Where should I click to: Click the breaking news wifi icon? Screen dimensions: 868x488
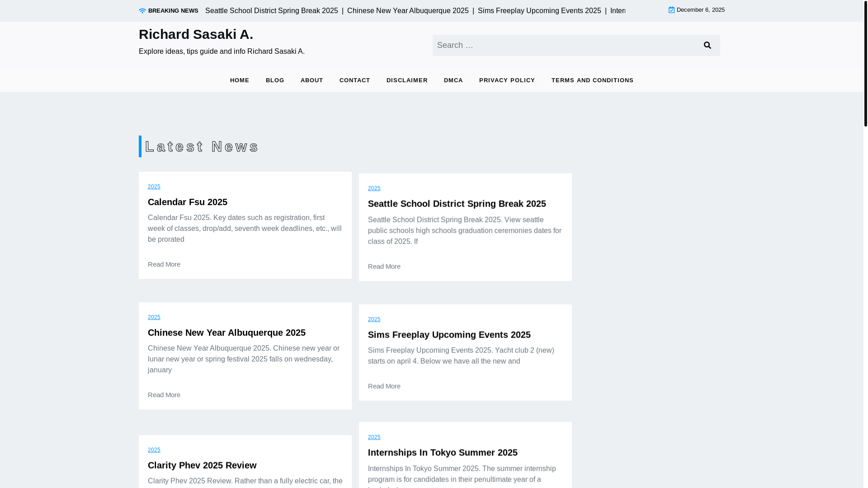pyautogui.click(x=142, y=11)
